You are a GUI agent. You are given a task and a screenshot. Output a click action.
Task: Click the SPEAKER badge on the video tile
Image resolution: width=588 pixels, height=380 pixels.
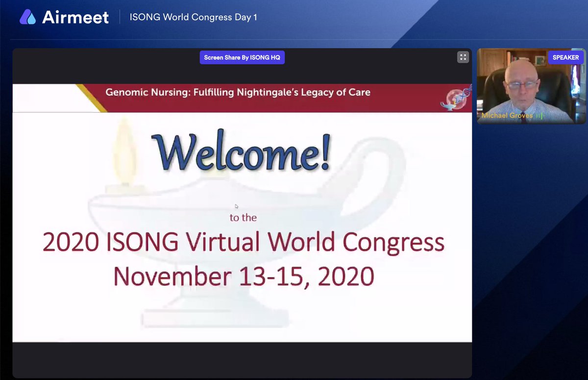565,57
